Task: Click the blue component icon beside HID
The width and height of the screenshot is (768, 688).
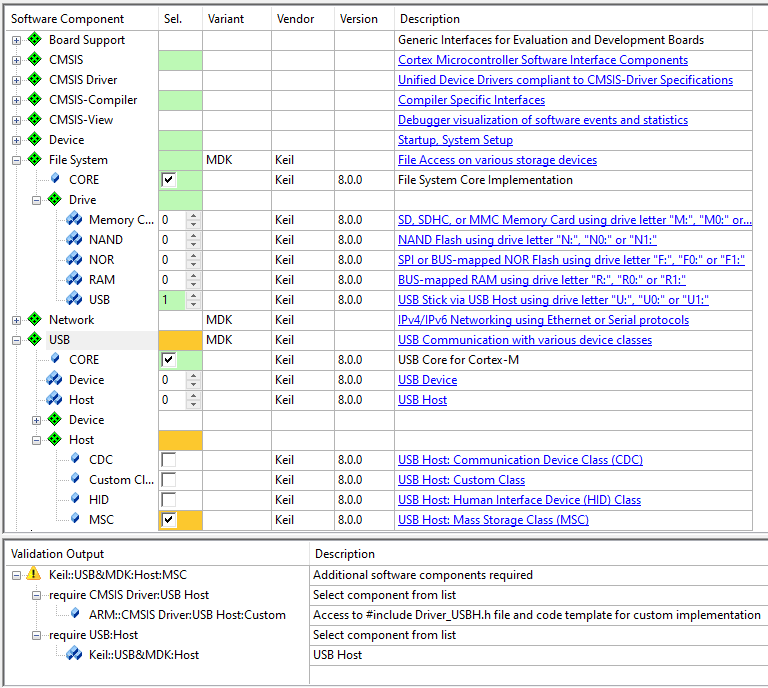Action: (x=74, y=500)
